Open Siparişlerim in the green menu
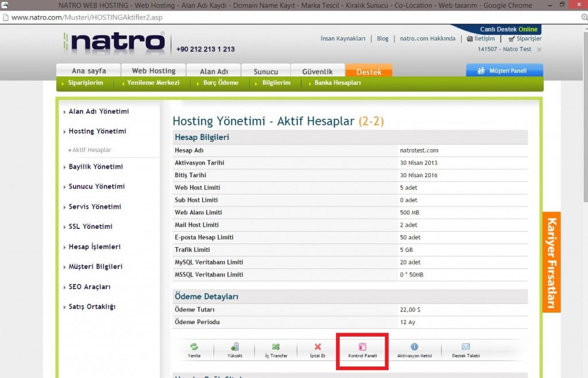Viewport: 588px width, 378px height. [x=85, y=83]
